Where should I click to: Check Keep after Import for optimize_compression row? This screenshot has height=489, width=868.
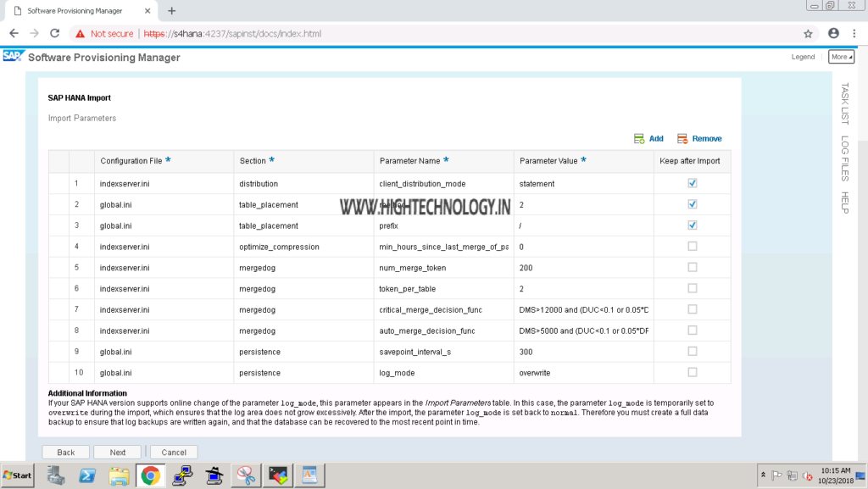pyautogui.click(x=692, y=246)
